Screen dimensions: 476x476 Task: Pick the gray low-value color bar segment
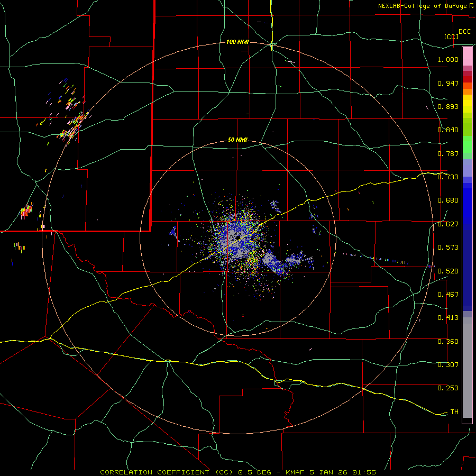(x=467, y=368)
